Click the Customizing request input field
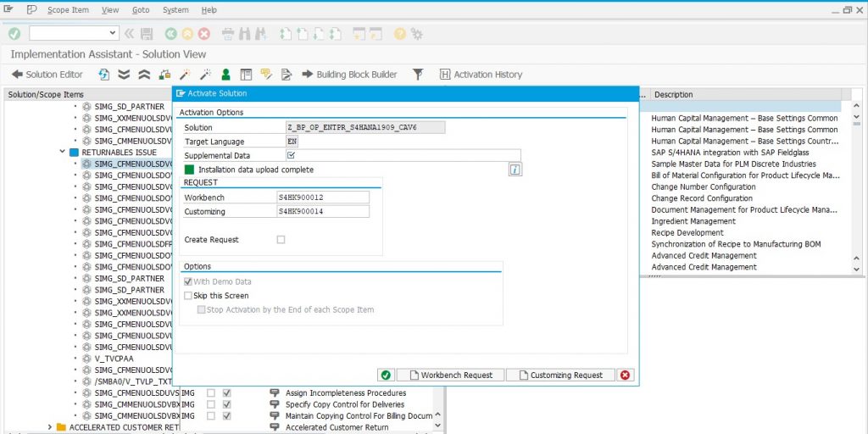Image resolution: width=868 pixels, height=434 pixels. [323, 211]
